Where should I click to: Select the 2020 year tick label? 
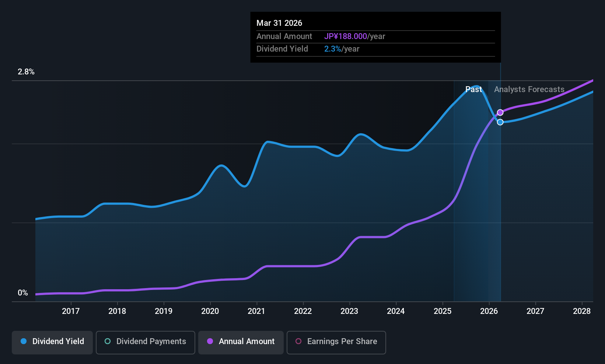click(x=210, y=311)
